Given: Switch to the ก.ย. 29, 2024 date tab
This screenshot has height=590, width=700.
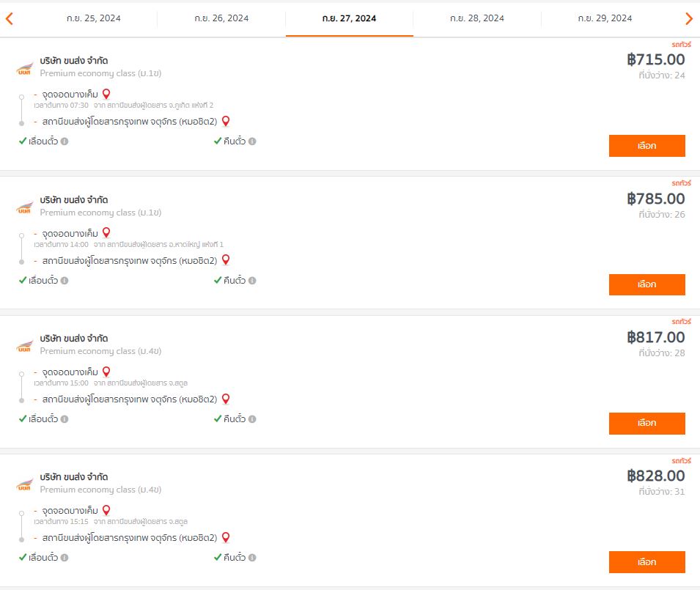Looking at the screenshot, I should pos(605,18).
